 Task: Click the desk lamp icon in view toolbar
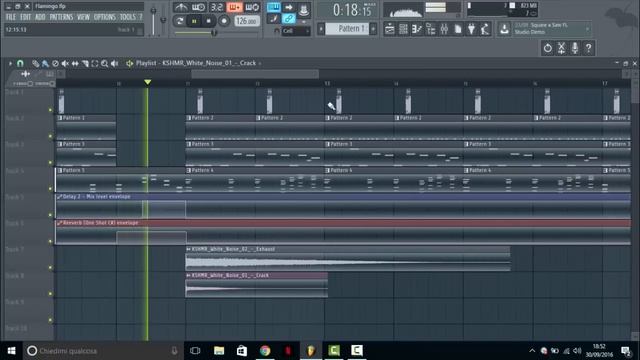485,29
